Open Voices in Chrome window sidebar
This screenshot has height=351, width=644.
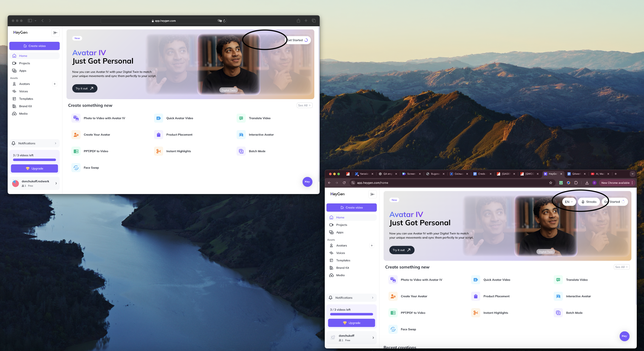coord(351,253)
